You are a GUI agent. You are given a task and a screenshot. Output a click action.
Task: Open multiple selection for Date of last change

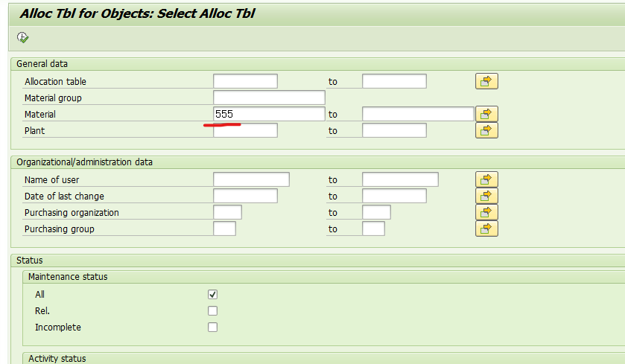[486, 196]
